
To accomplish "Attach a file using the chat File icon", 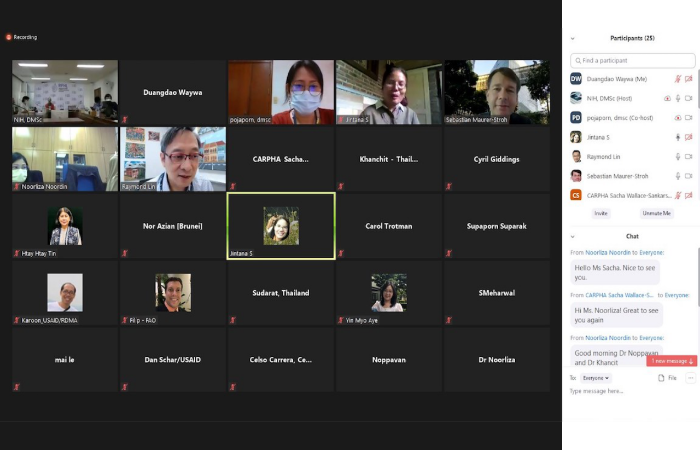I will (x=661, y=378).
